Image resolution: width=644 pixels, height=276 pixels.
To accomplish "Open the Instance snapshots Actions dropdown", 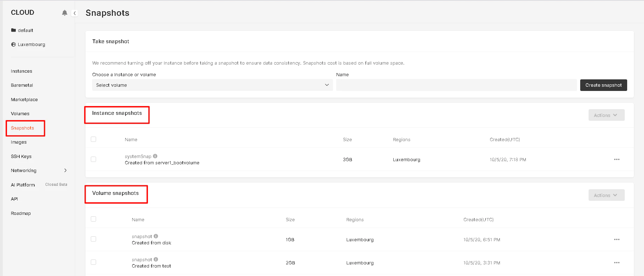I will pyautogui.click(x=606, y=115).
